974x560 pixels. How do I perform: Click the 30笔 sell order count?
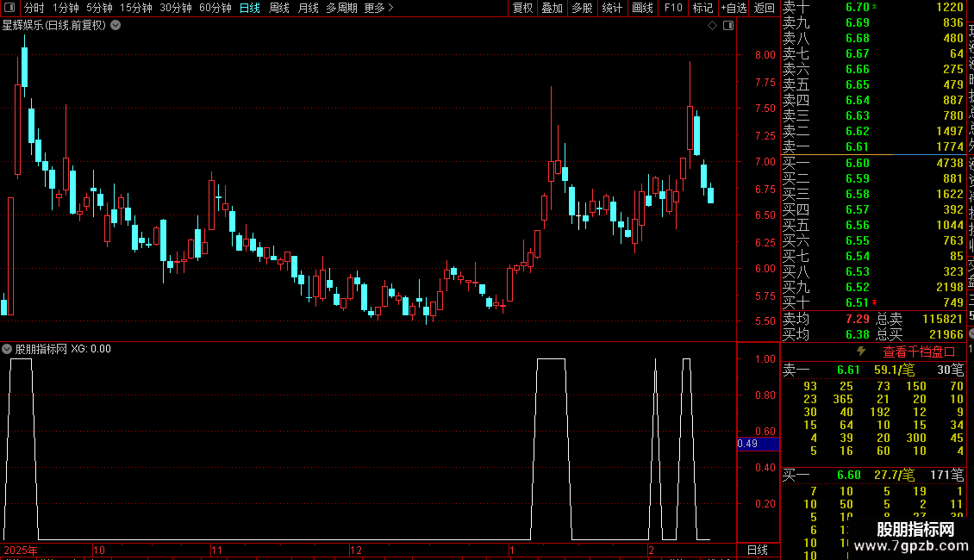[951, 370]
